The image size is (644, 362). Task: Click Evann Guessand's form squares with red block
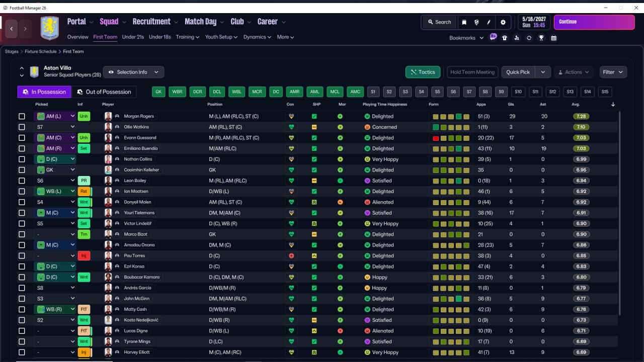pyautogui.click(x=451, y=138)
